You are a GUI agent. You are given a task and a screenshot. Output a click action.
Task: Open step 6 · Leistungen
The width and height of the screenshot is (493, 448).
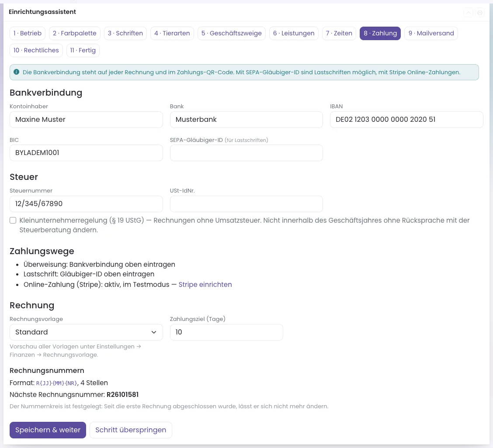coord(294,33)
